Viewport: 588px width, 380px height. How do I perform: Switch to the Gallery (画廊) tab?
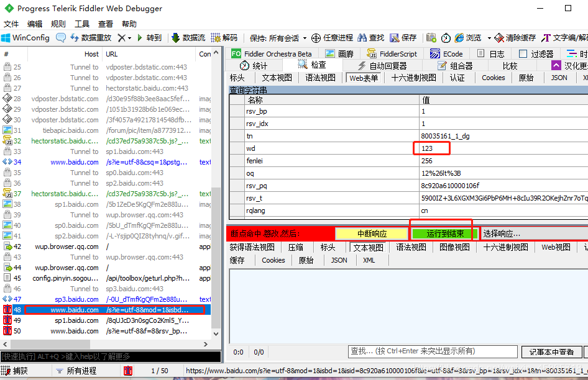[339, 54]
